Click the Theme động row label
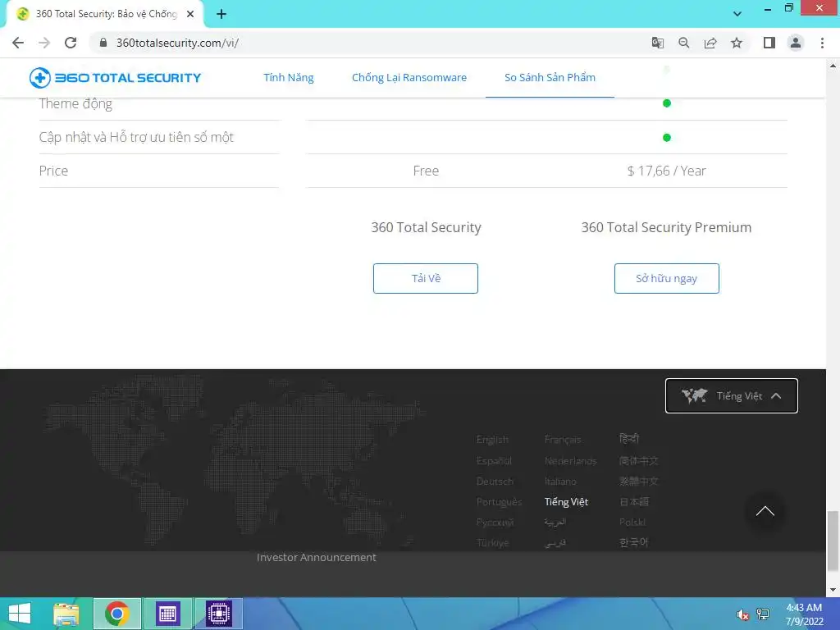The image size is (840, 630). click(x=75, y=103)
